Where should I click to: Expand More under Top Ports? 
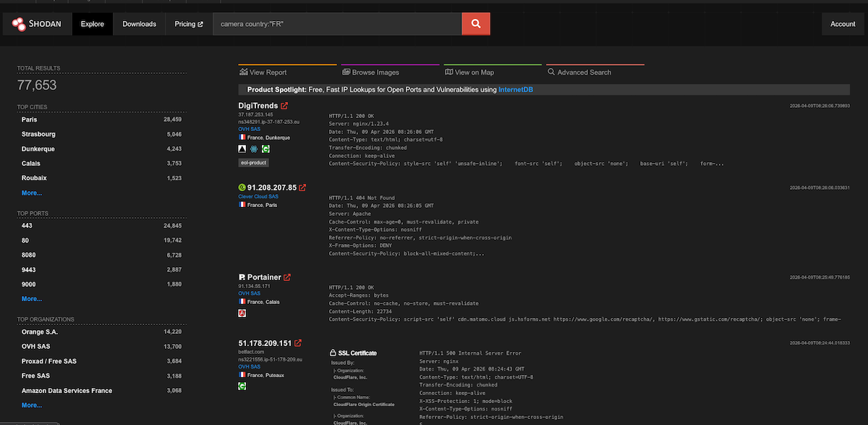(x=32, y=299)
